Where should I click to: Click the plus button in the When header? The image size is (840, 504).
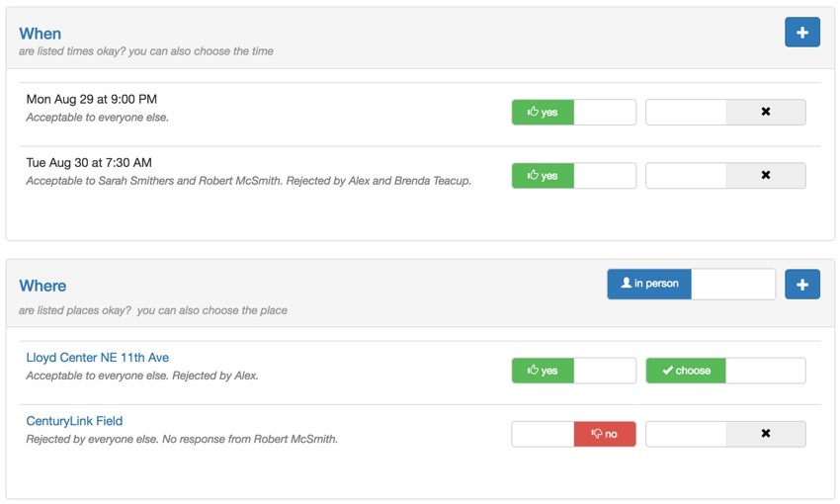(802, 33)
